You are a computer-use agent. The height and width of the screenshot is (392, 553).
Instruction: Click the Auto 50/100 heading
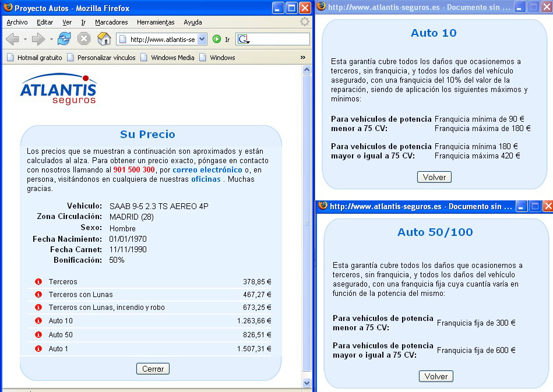coord(435,232)
